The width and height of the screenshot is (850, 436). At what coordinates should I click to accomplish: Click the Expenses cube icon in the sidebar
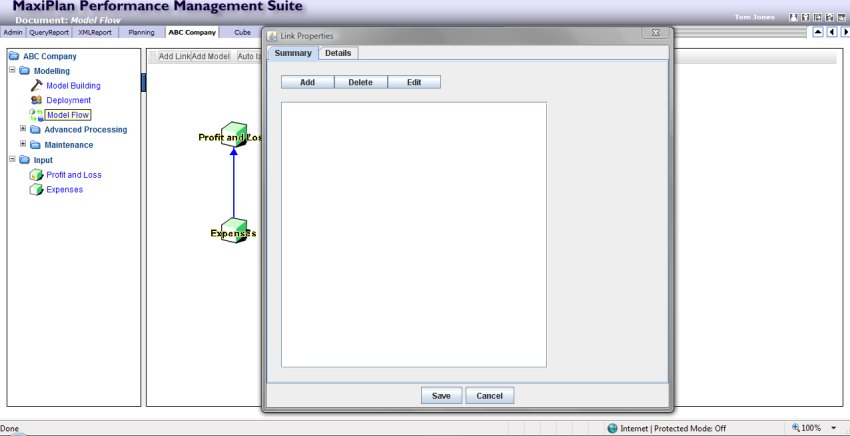[x=36, y=190]
